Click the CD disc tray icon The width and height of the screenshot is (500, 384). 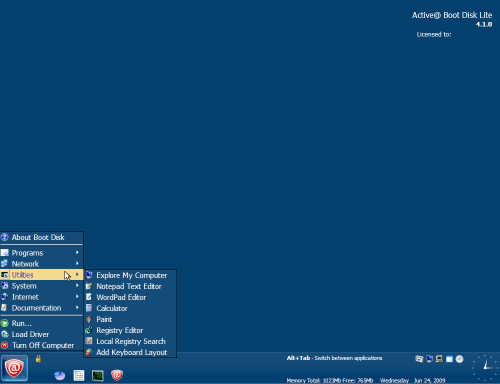click(x=459, y=359)
